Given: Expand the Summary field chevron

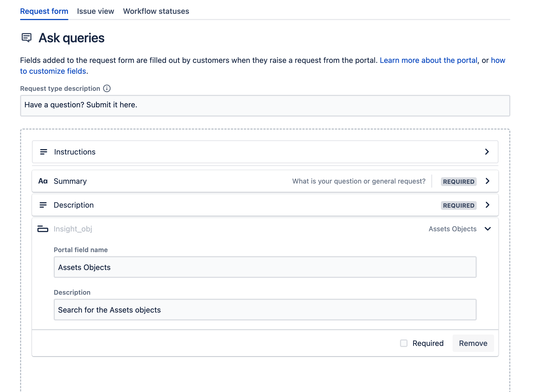Looking at the screenshot, I should click(488, 181).
